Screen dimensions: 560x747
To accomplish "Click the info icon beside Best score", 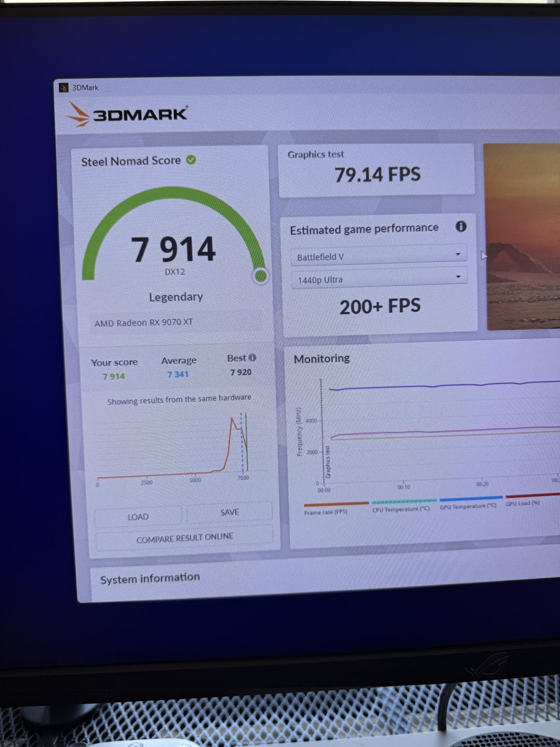I will [253, 357].
